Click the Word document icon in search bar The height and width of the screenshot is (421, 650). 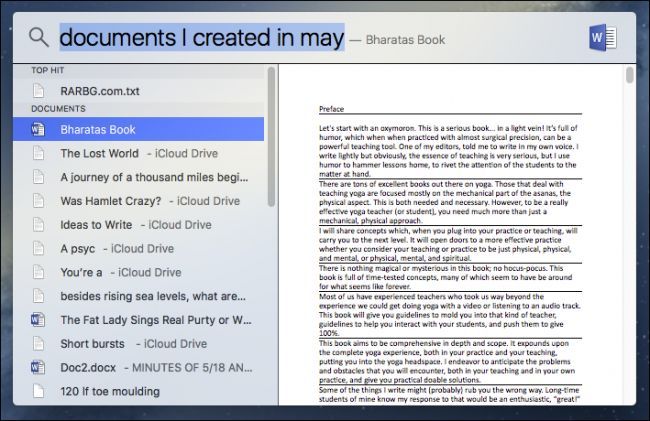pyautogui.click(x=603, y=38)
